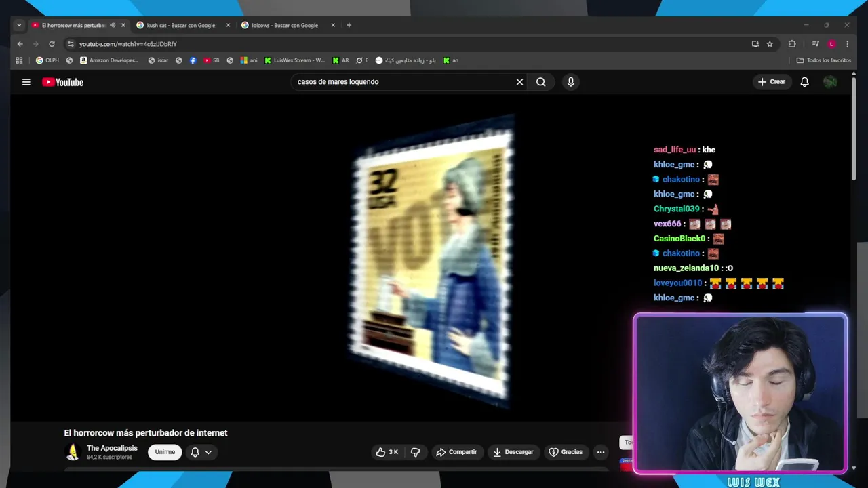Dislike the video
Image resolution: width=868 pixels, height=488 pixels.
click(x=415, y=452)
